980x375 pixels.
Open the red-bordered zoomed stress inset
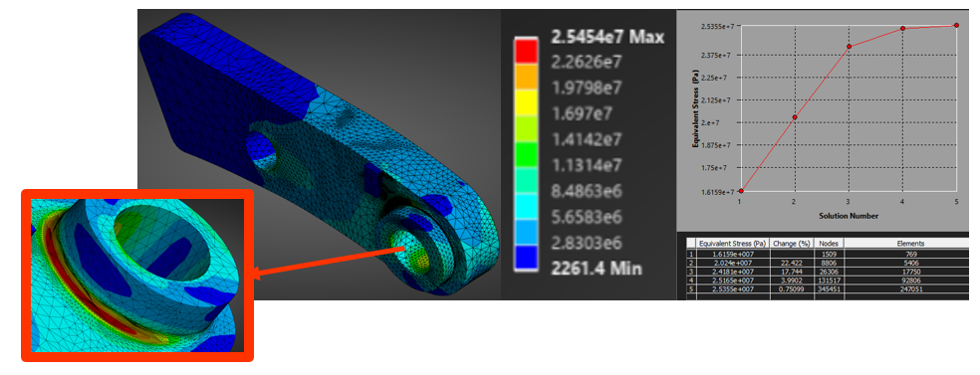tap(137, 276)
